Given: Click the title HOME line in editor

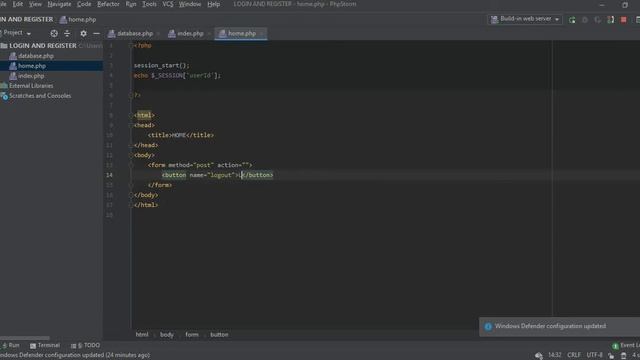Looking at the screenshot, I should click(181, 135).
